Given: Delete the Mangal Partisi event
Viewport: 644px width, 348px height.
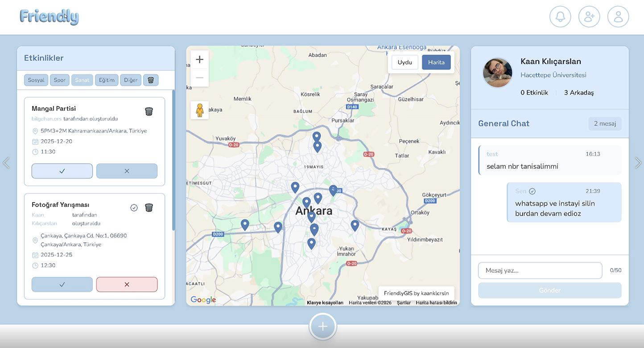Looking at the screenshot, I should (149, 112).
